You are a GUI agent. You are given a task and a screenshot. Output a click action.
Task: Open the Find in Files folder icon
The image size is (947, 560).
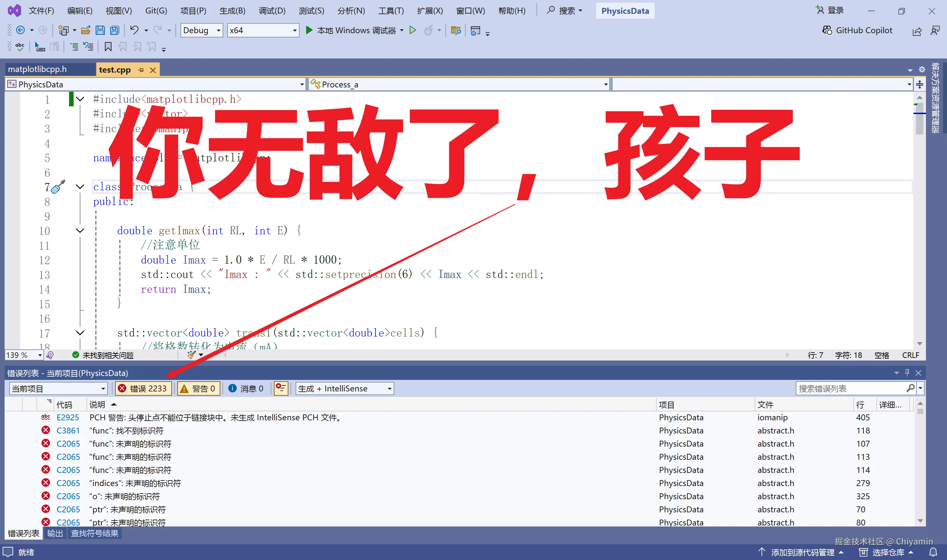[455, 30]
